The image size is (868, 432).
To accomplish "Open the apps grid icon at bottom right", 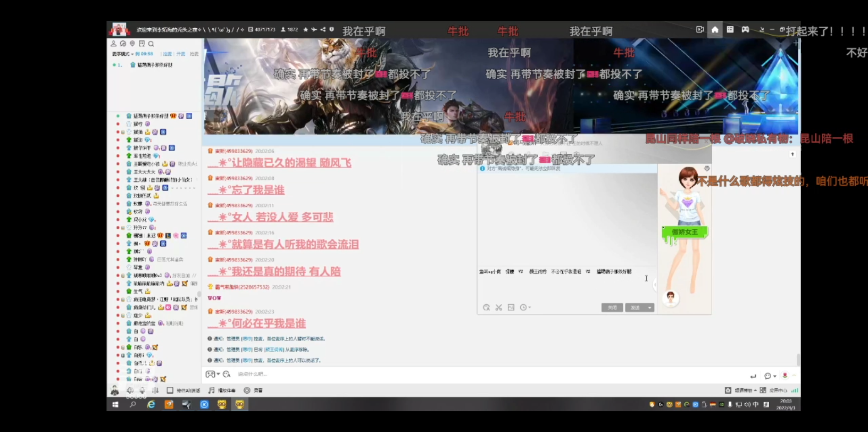I will (x=763, y=390).
